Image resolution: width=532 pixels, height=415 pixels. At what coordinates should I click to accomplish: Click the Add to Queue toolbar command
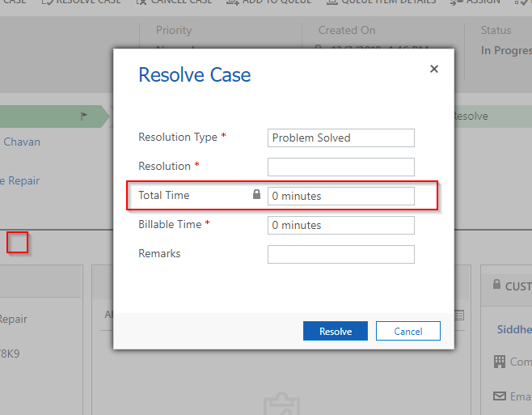click(x=268, y=2)
